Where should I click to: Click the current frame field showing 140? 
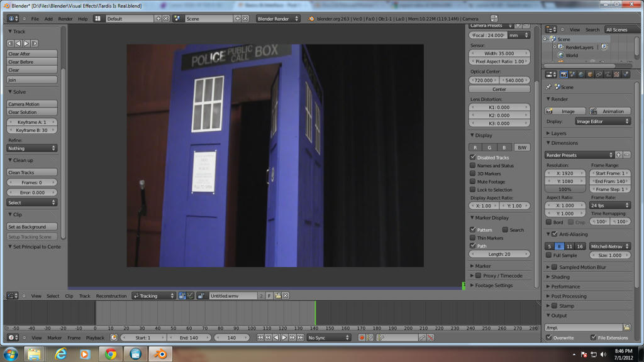pos(231,337)
